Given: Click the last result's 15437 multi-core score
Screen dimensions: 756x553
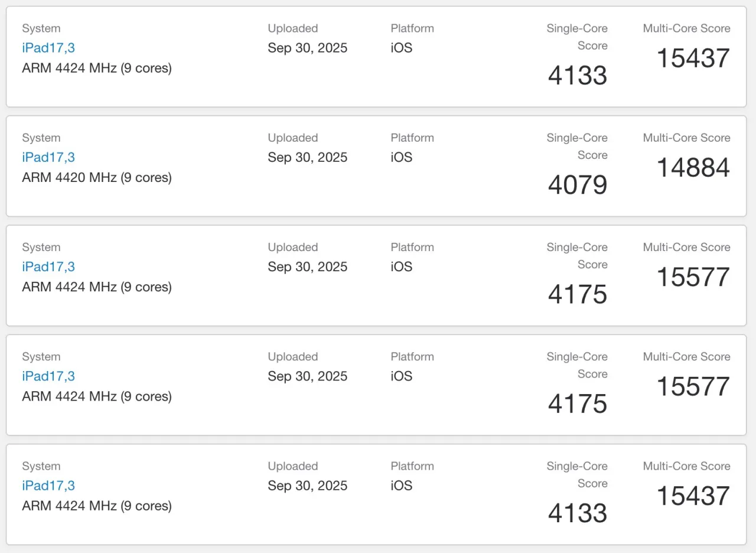Looking at the screenshot, I should point(693,496).
